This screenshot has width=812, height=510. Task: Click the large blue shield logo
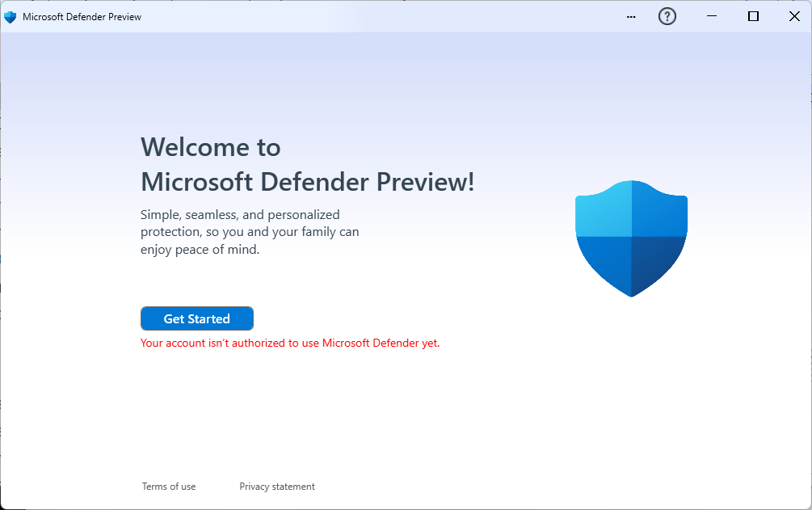[x=631, y=238]
